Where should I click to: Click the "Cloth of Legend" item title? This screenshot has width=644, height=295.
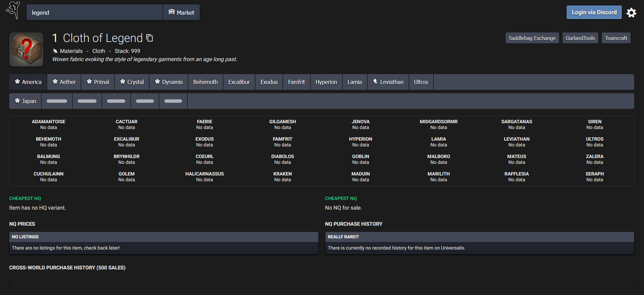point(103,38)
